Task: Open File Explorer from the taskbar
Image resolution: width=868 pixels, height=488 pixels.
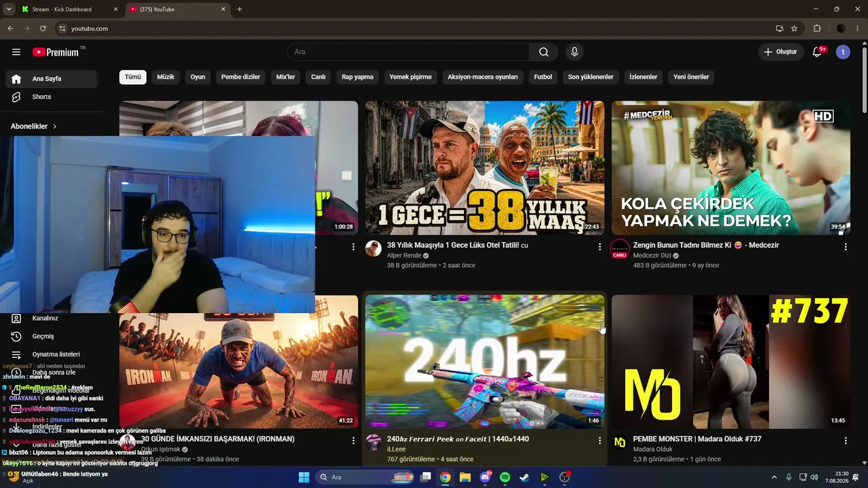Action: [x=465, y=477]
